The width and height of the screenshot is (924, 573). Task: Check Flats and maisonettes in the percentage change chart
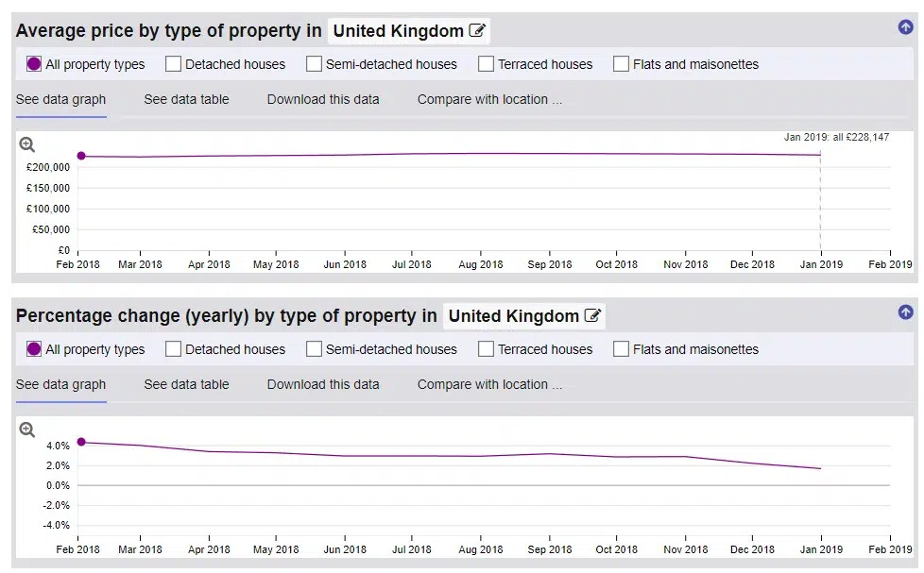621,349
